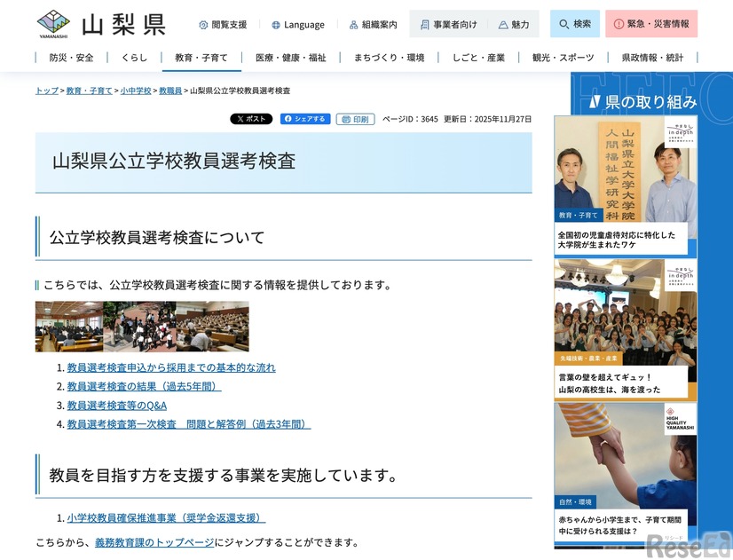
Task: Open the 魅力 section from the header
Action: coord(513,24)
